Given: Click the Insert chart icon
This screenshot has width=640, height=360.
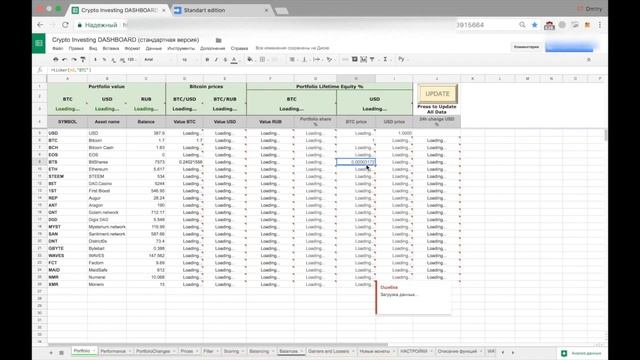Looking at the screenshot, I should 363,60.
